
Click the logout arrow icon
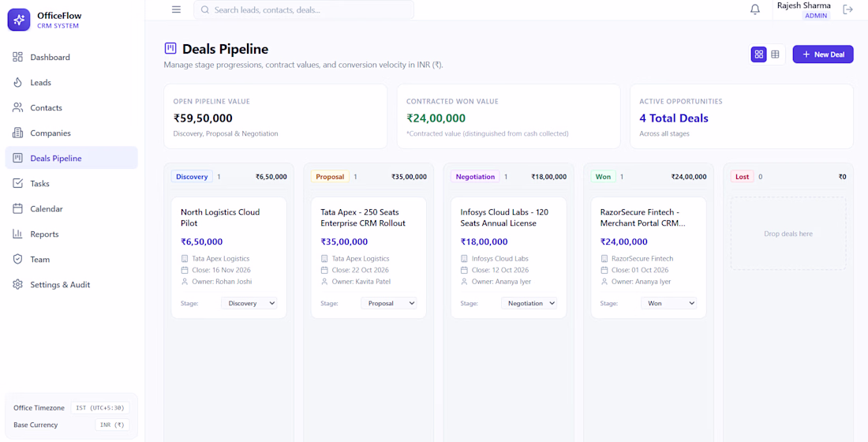tap(847, 9)
